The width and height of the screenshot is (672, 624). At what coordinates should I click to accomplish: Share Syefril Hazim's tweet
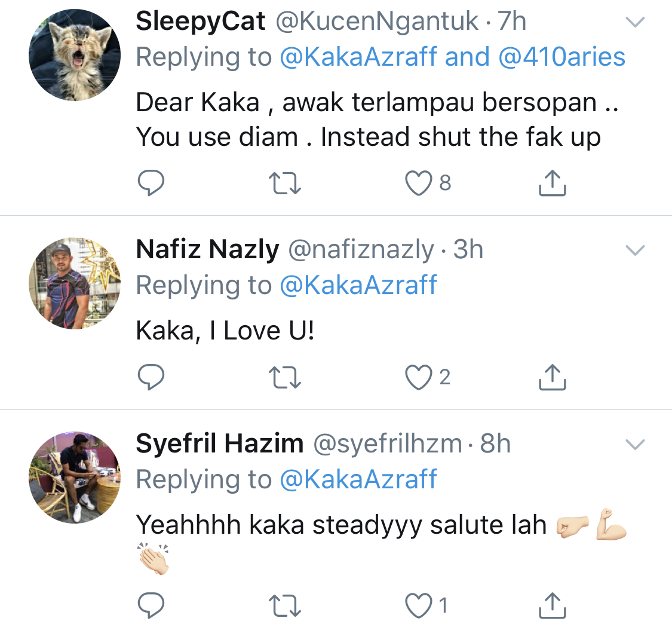point(552,606)
